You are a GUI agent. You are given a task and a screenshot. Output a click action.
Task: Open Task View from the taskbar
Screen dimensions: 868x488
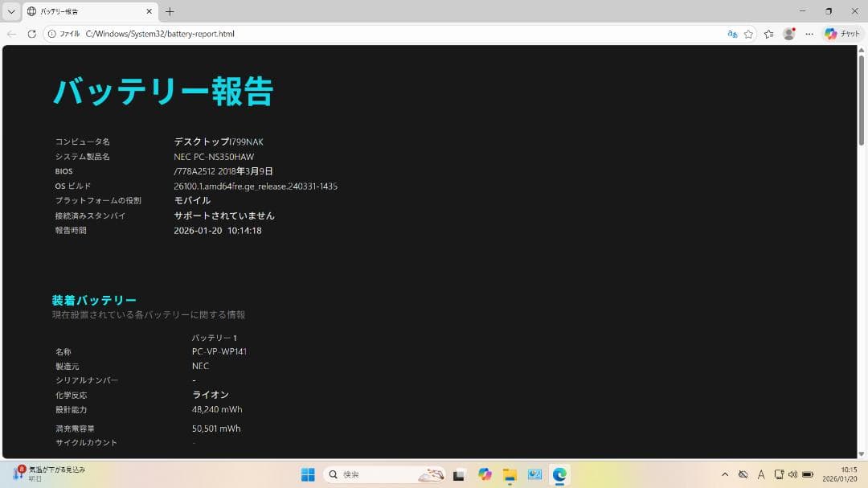[458, 474]
